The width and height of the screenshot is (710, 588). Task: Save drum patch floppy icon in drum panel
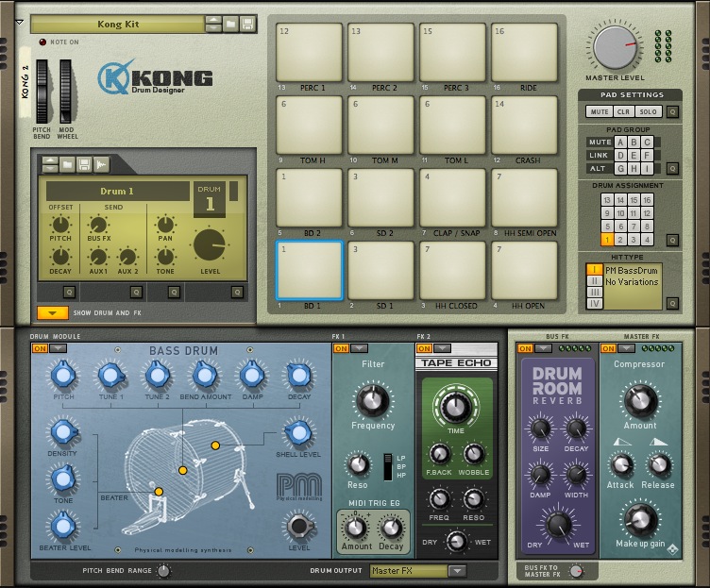pyautogui.click(x=84, y=165)
